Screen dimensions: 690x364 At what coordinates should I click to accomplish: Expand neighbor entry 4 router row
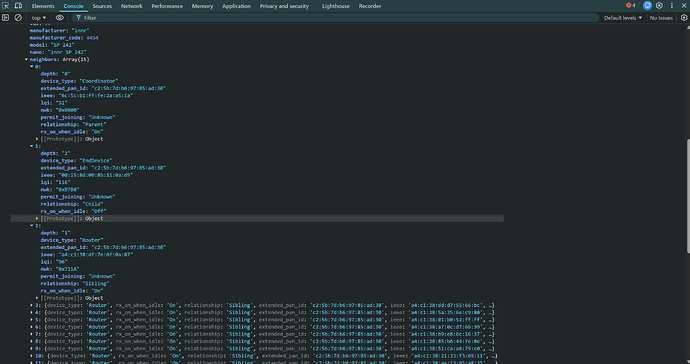[32, 313]
